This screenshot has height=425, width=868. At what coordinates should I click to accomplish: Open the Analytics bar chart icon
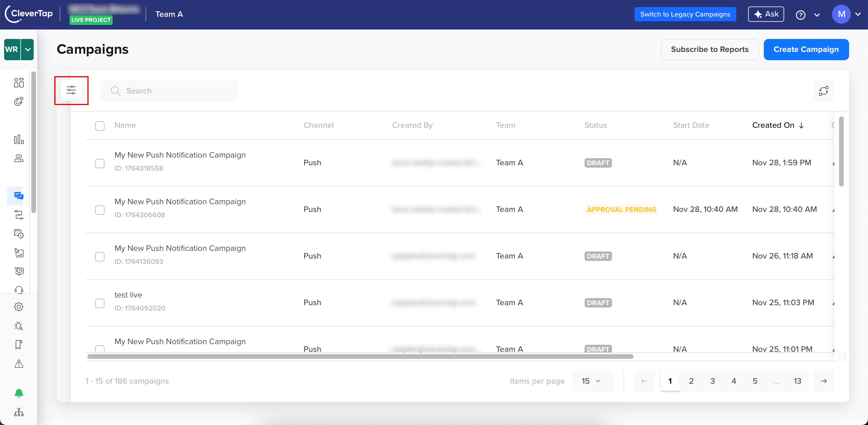pos(19,139)
